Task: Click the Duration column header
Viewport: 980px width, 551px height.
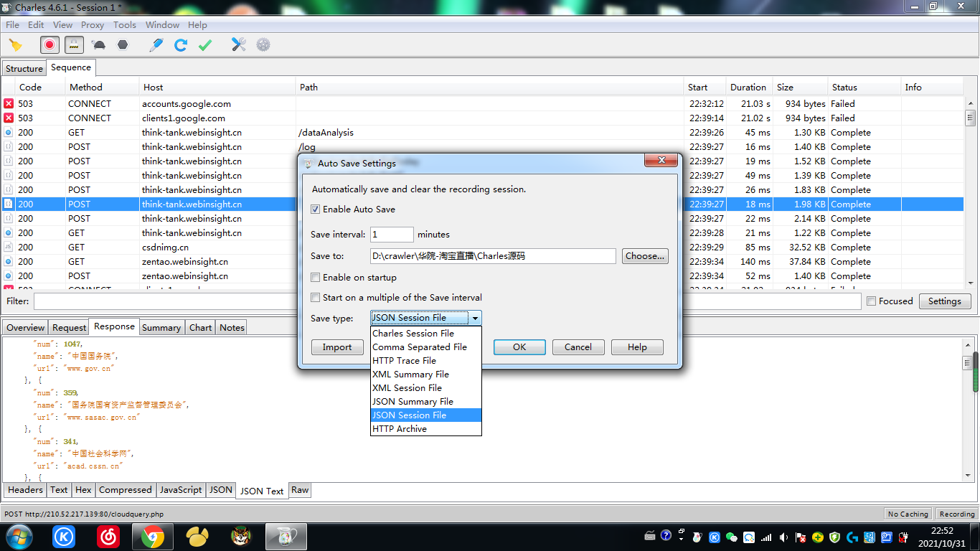Action: (x=749, y=88)
